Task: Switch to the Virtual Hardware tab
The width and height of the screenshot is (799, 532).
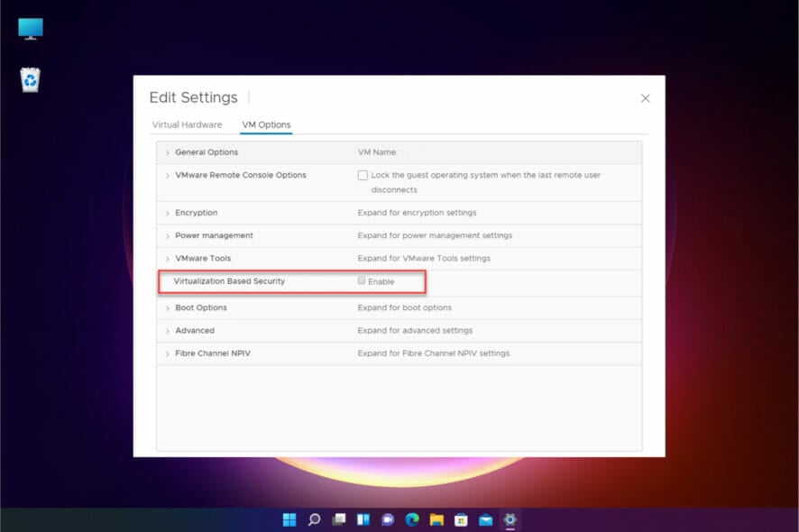Action: 187,124
